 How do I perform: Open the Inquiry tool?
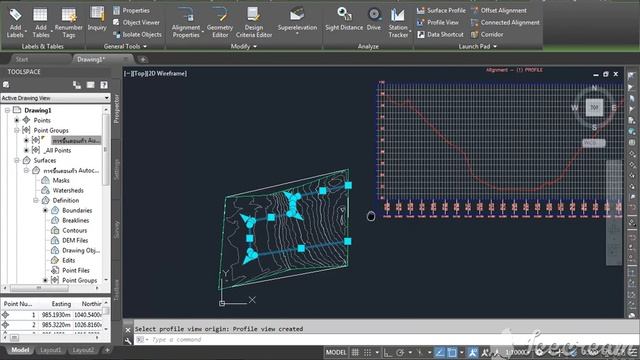97,19
